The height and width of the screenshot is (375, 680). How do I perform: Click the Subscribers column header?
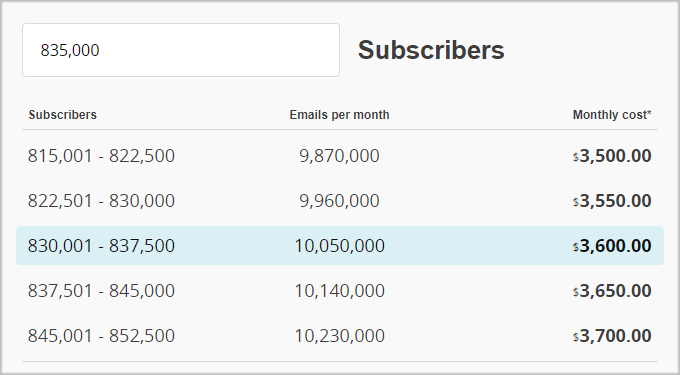coord(62,115)
